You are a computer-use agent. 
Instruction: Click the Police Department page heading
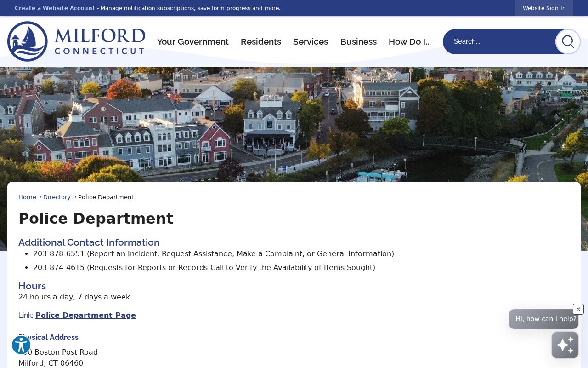pos(96,218)
